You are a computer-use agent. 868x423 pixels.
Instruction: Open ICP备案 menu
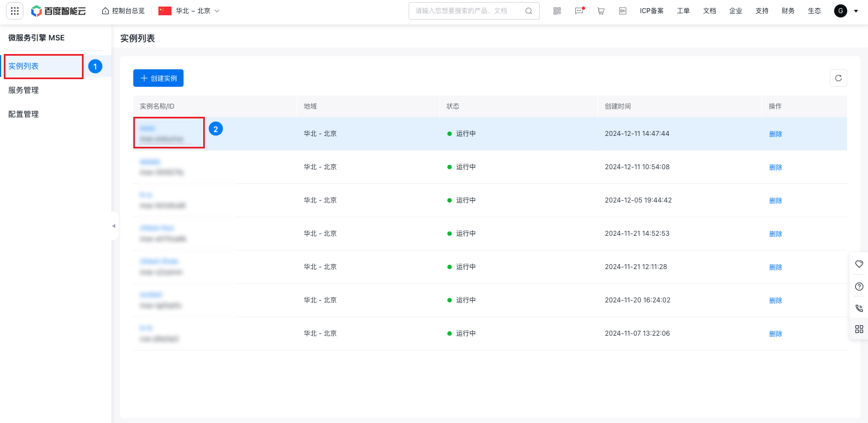coord(652,11)
